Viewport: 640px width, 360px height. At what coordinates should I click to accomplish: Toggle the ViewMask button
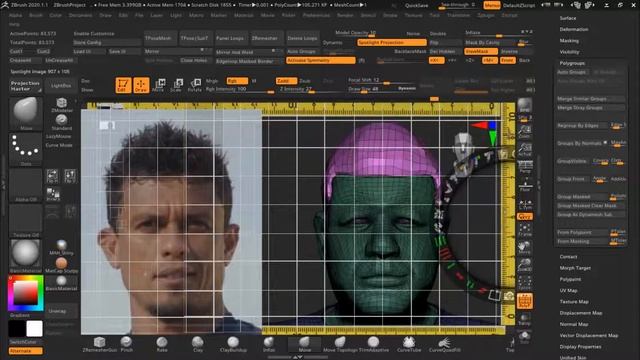(x=481, y=51)
